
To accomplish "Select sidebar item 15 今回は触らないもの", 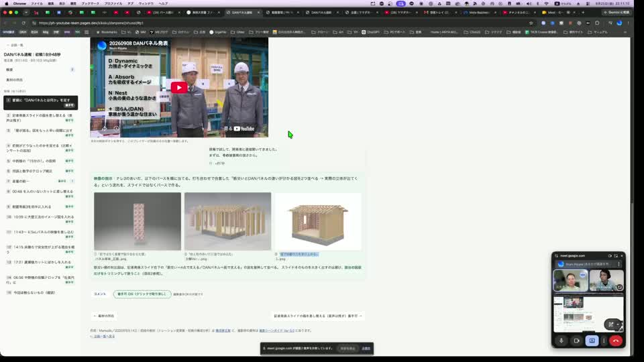I will coord(40,293).
